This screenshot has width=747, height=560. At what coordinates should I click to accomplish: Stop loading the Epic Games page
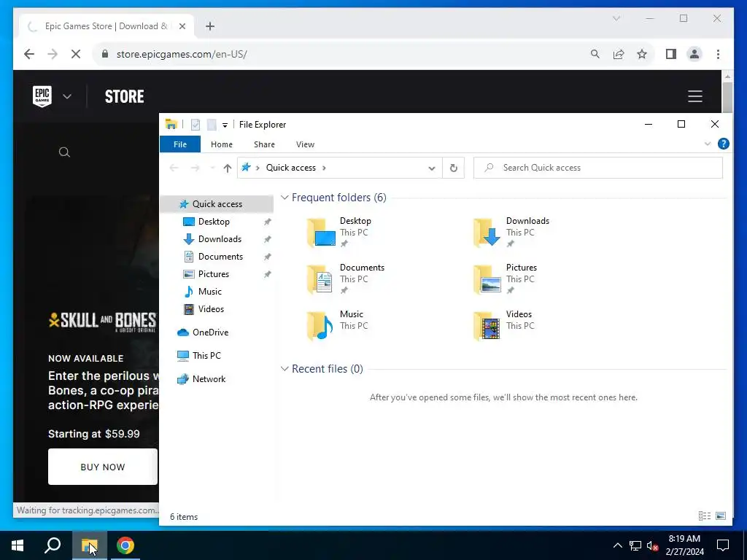[x=76, y=54]
